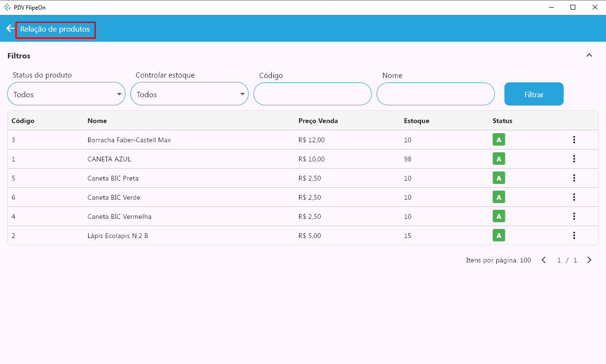Open three-dot menu for CANETA AZUL
Viewport: 606px width, 364px height.
pyautogui.click(x=574, y=159)
